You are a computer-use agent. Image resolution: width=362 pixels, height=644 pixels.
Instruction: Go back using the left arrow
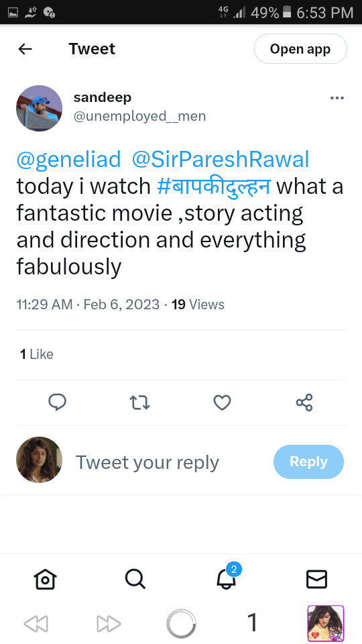coord(25,49)
